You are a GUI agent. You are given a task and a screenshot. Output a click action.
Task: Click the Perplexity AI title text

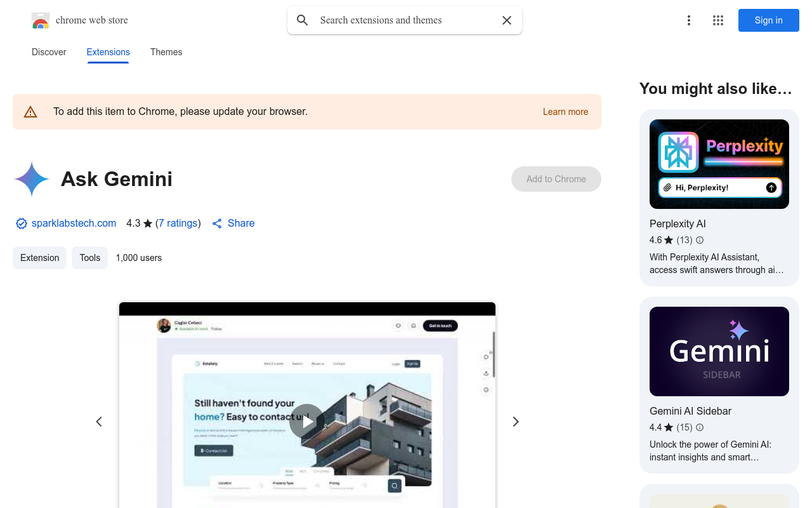678,224
